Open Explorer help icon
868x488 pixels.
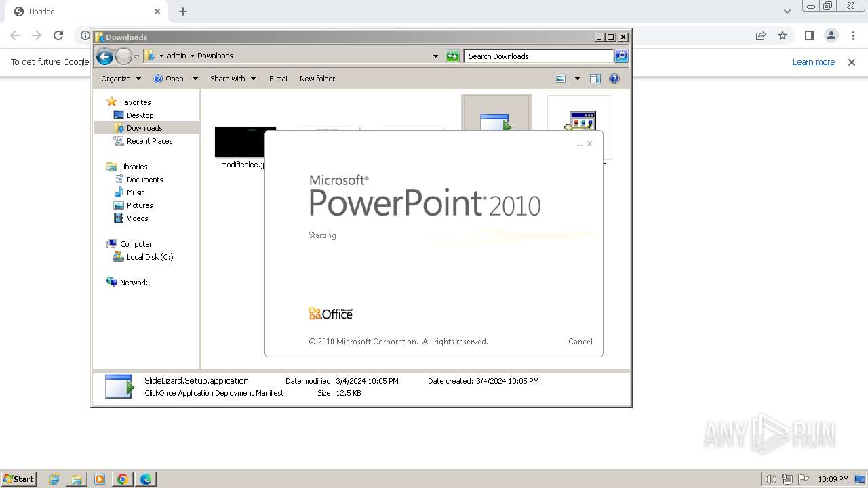(614, 79)
